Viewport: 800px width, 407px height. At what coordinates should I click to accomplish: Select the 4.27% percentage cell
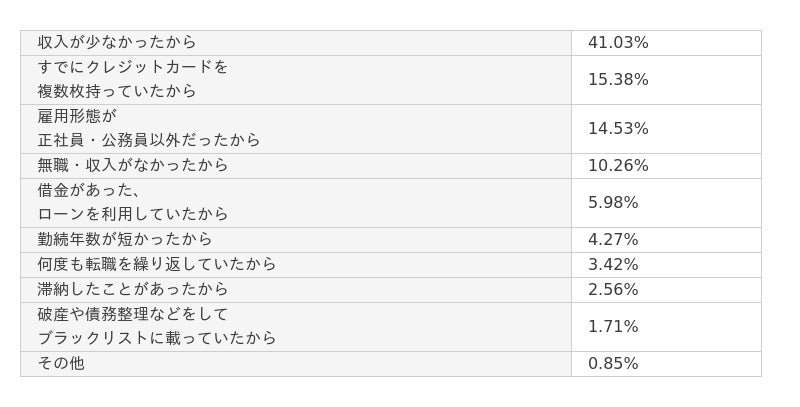click(x=613, y=240)
